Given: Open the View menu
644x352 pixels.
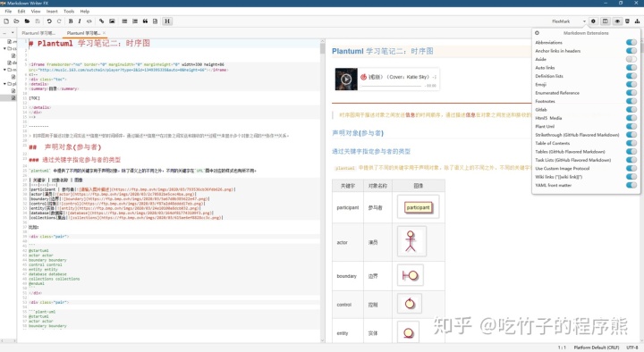Looking at the screenshot, I should [36, 12].
